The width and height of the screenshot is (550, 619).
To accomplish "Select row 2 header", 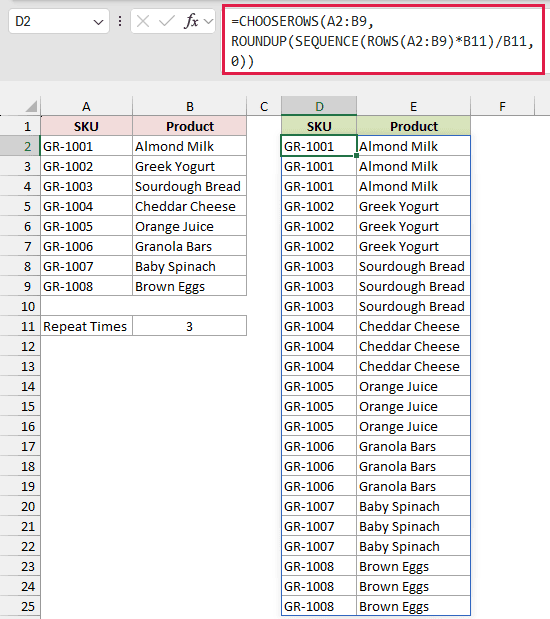I will pos(20,146).
